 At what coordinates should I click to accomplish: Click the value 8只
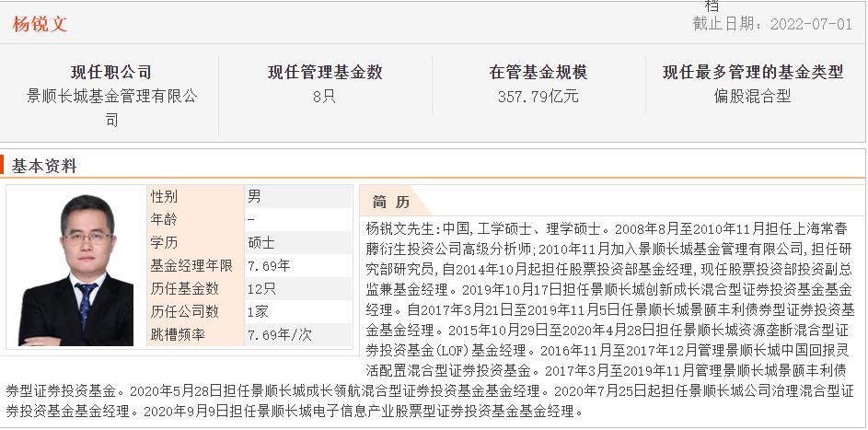(x=324, y=97)
